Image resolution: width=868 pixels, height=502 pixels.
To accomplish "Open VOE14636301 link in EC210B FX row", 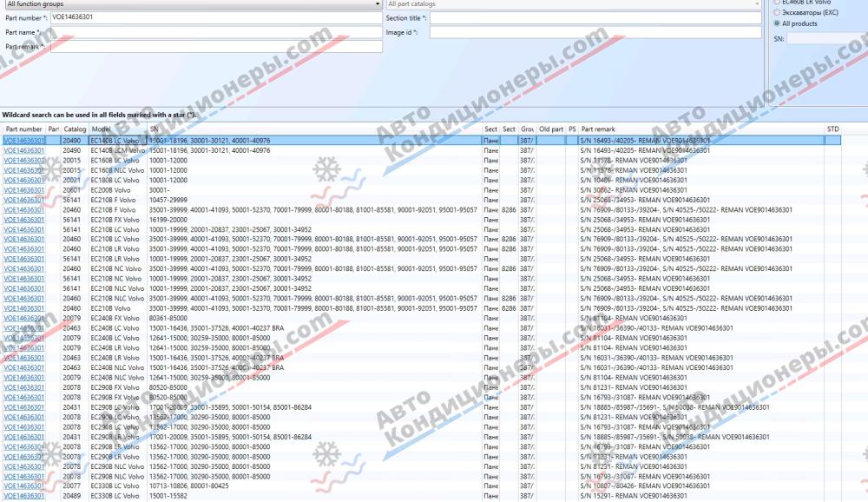I will pyautogui.click(x=24, y=220).
